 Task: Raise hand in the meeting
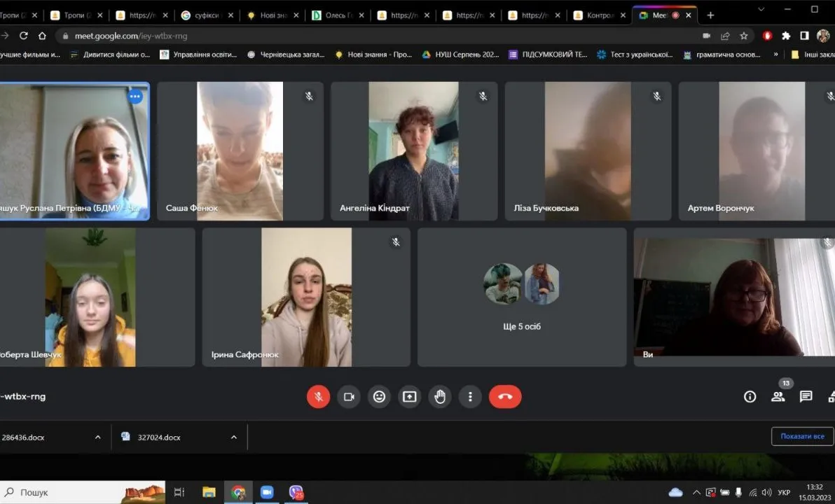pyautogui.click(x=440, y=397)
